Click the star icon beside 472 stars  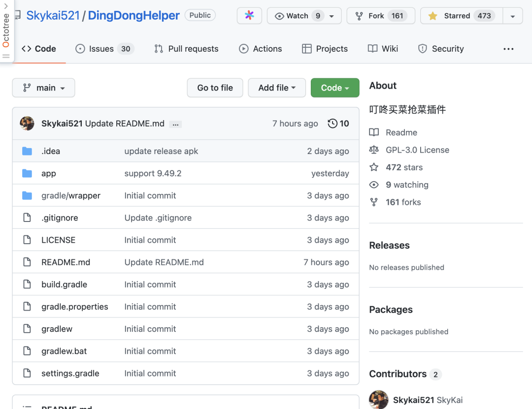click(374, 167)
